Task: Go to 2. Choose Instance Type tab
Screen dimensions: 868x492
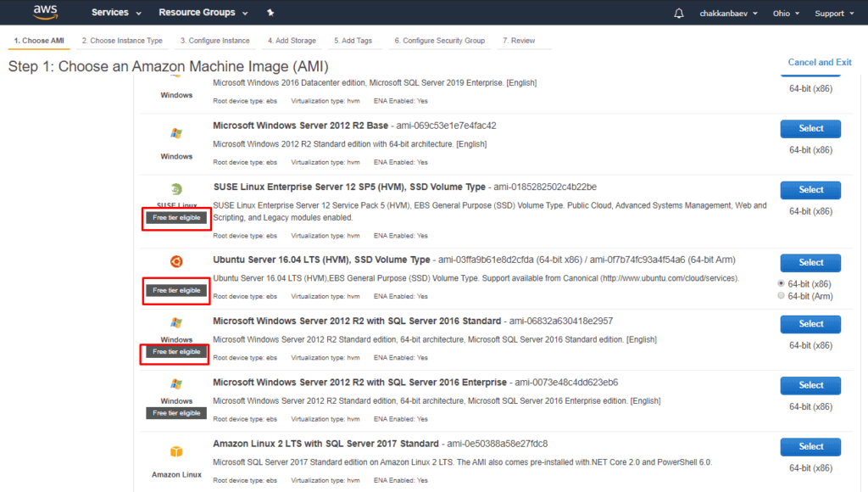Action: click(122, 41)
